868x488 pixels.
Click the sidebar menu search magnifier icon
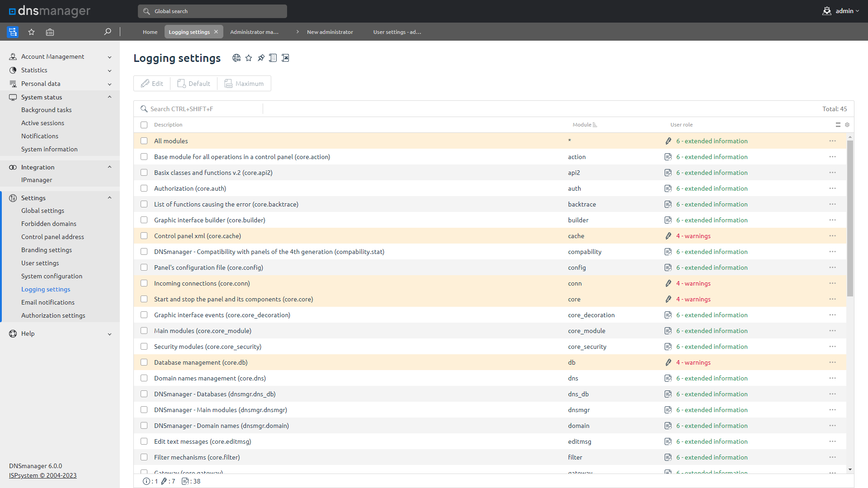(x=108, y=32)
